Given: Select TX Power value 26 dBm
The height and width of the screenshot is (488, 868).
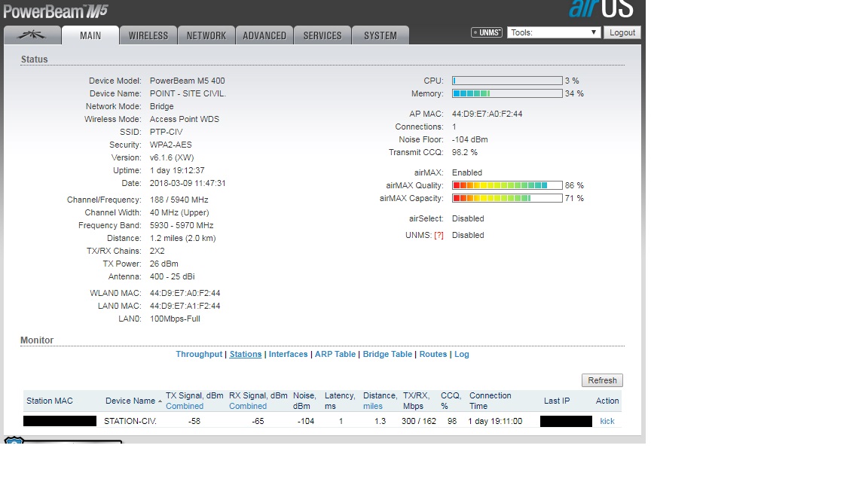Looking at the screenshot, I should [x=164, y=264].
